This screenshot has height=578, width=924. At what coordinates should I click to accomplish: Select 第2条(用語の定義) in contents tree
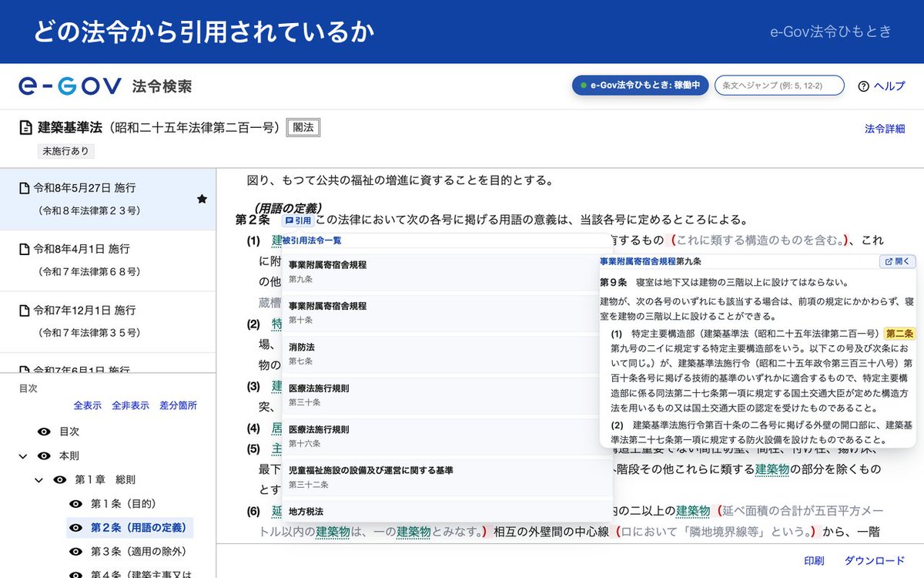click(x=139, y=528)
